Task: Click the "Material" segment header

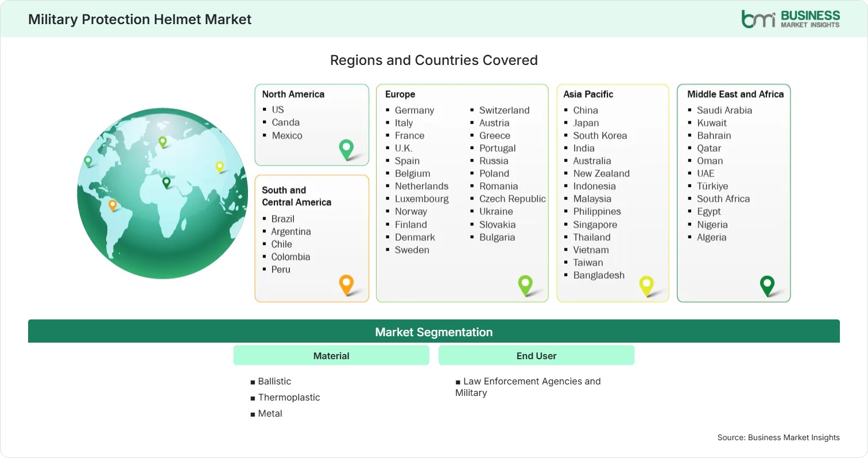Action: coord(331,356)
